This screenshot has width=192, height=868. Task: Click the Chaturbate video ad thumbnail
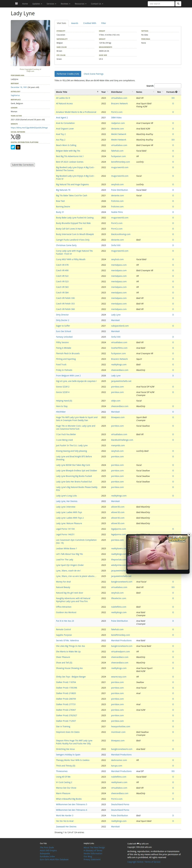(x=158, y=553)
